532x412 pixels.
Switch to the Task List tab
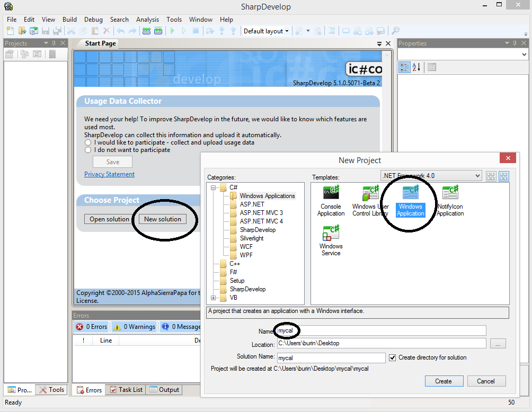click(x=126, y=390)
